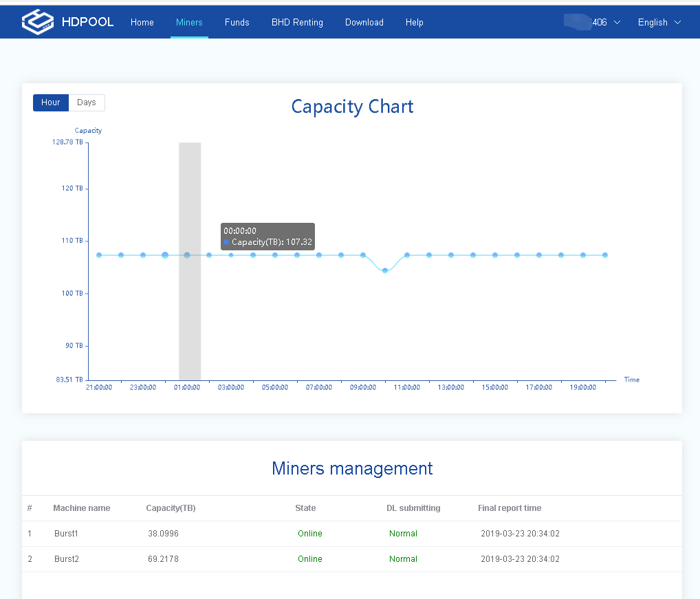Click capacity value 69.2178

[x=164, y=559]
